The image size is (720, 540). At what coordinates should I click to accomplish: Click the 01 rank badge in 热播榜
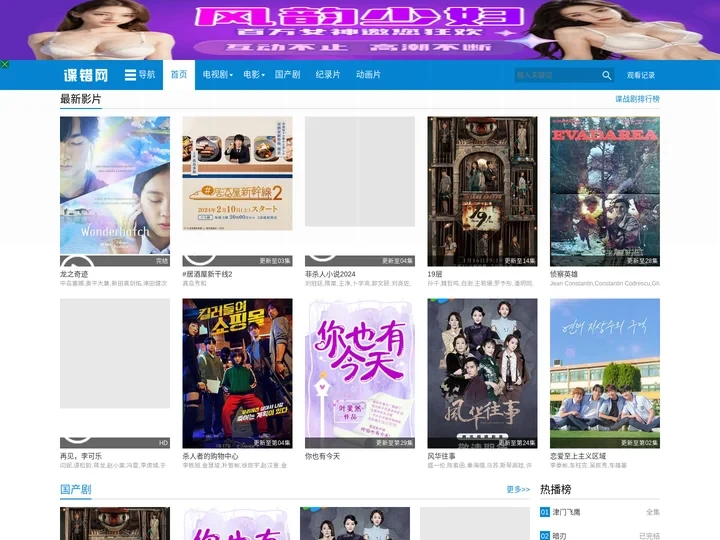(x=545, y=512)
